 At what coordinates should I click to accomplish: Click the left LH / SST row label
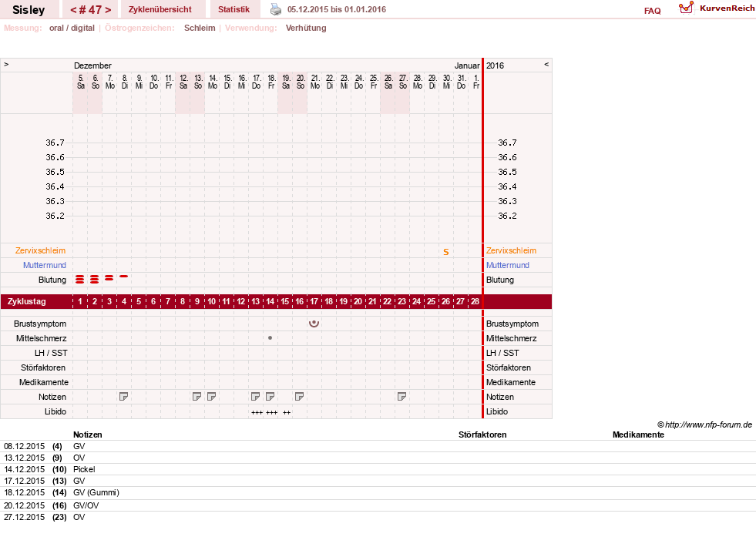[51, 353]
